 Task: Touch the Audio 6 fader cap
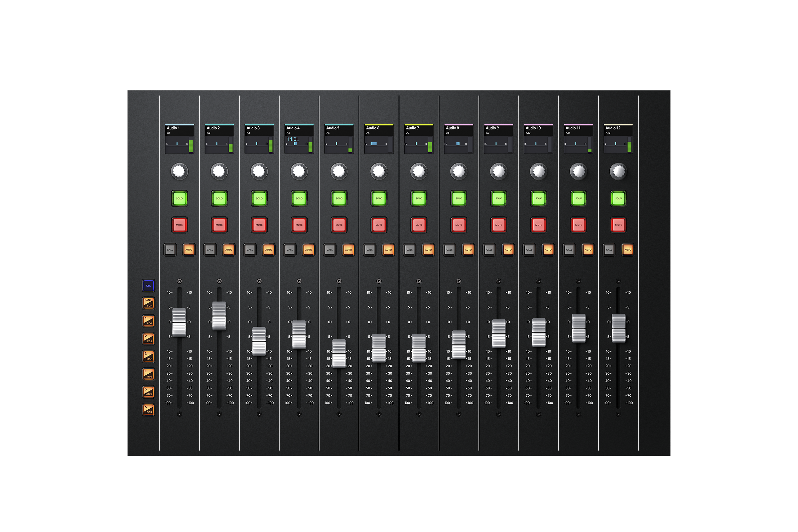pyautogui.click(x=379, y=348)
